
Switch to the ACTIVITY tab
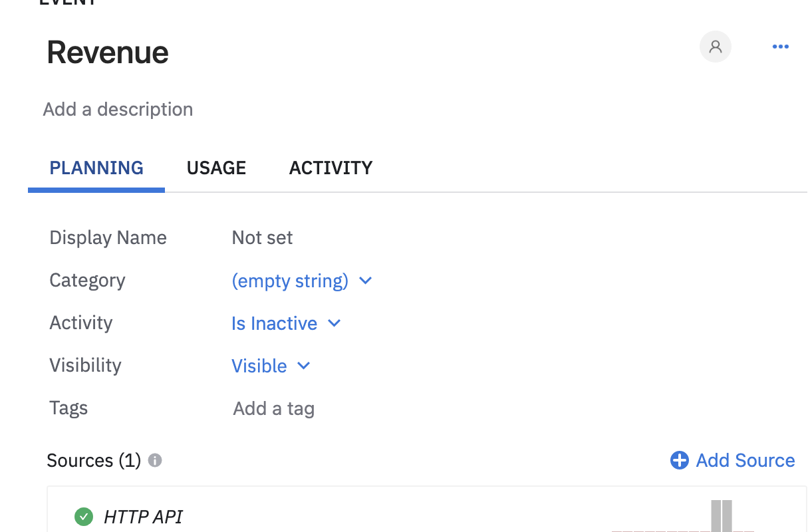(331, 168)
